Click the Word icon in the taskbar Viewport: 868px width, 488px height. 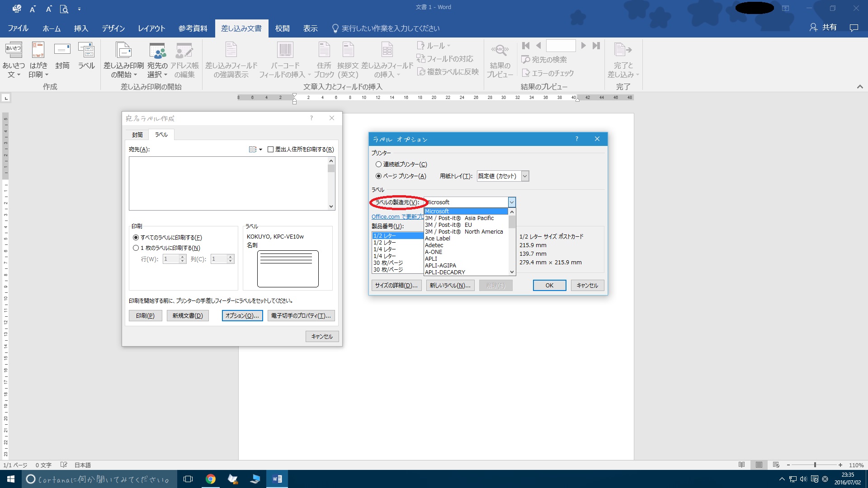(277, 479)
